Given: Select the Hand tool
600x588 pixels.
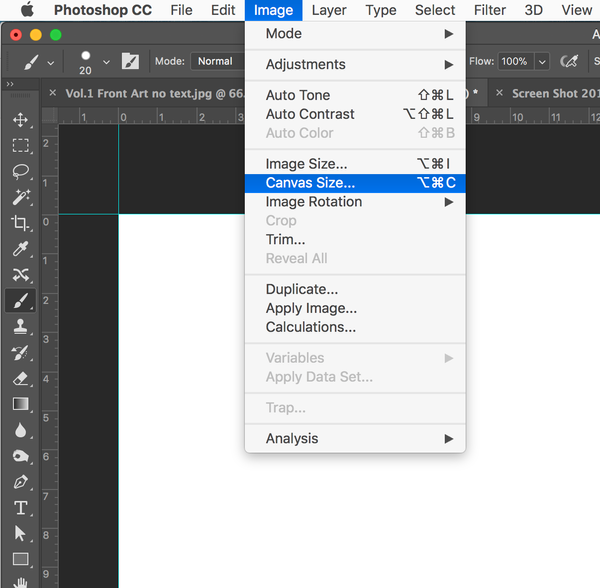Looking at the screenshot, I should (x=20, y=582).
